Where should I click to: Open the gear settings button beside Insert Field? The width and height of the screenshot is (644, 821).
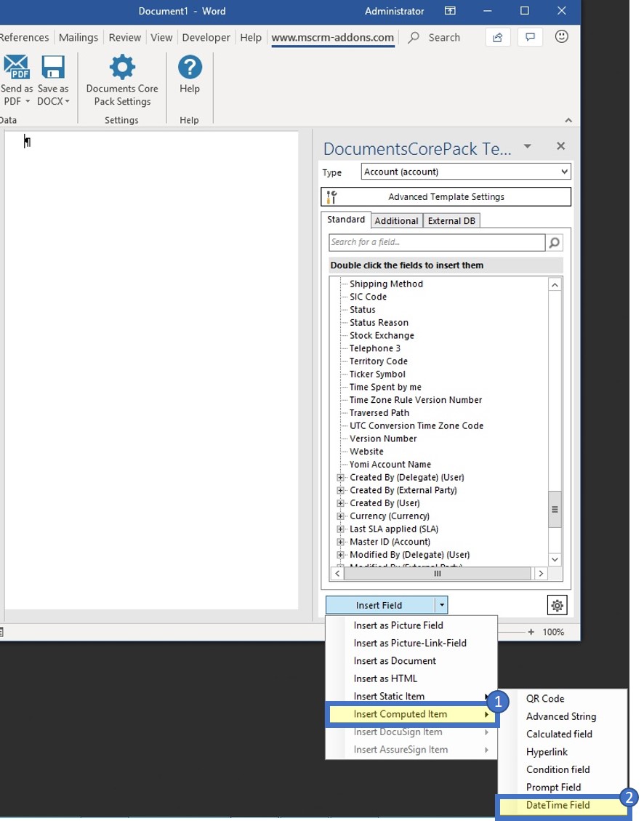click(558, 606)
